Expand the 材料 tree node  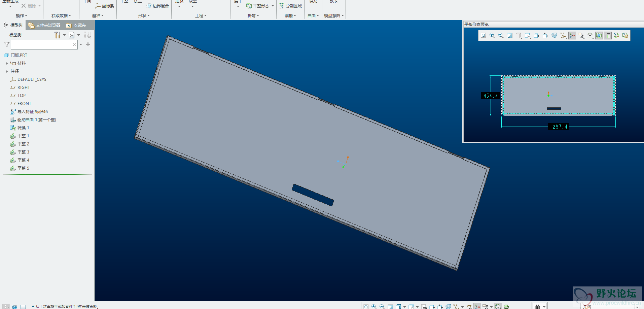pos(7,63)
